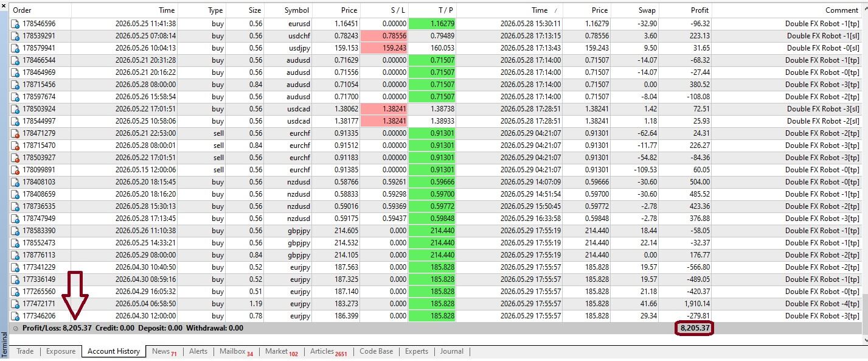This screenshot has width=868, height=361.
Task: Click the order icon for 178464969
Action: click(16, 72)
